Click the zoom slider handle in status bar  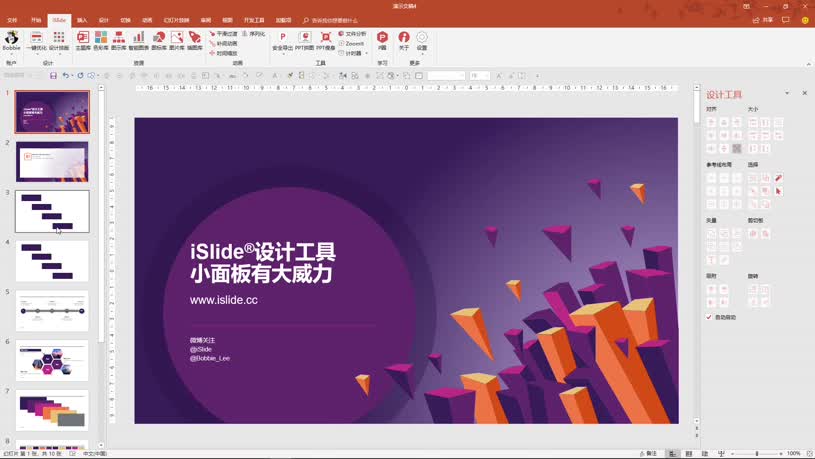(x=757, y=454)
